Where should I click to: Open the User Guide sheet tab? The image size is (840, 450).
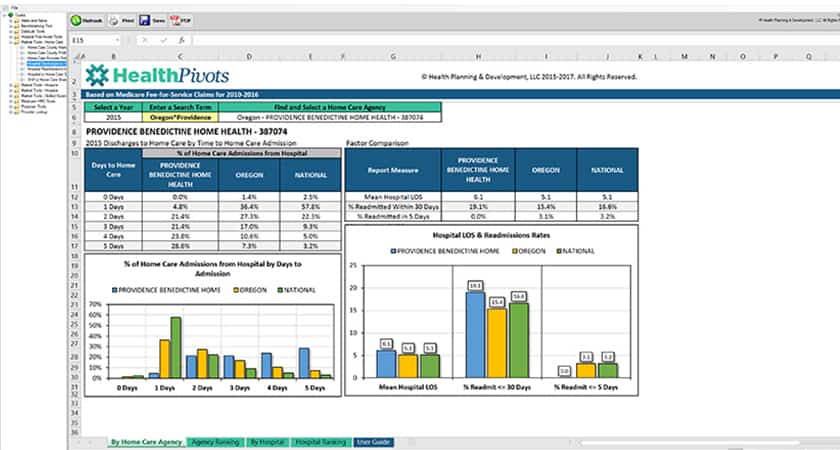(x=373, y=442)
